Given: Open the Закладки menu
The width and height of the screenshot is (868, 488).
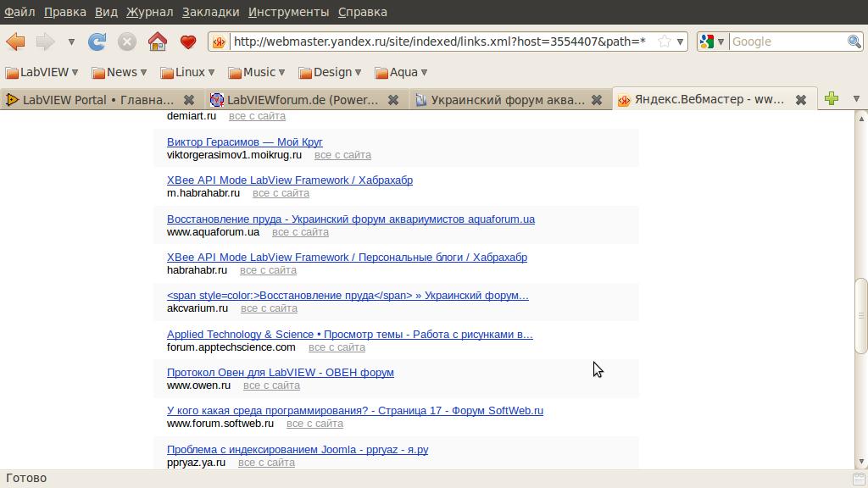Looking at the screenshot, I should coord(210,12).
